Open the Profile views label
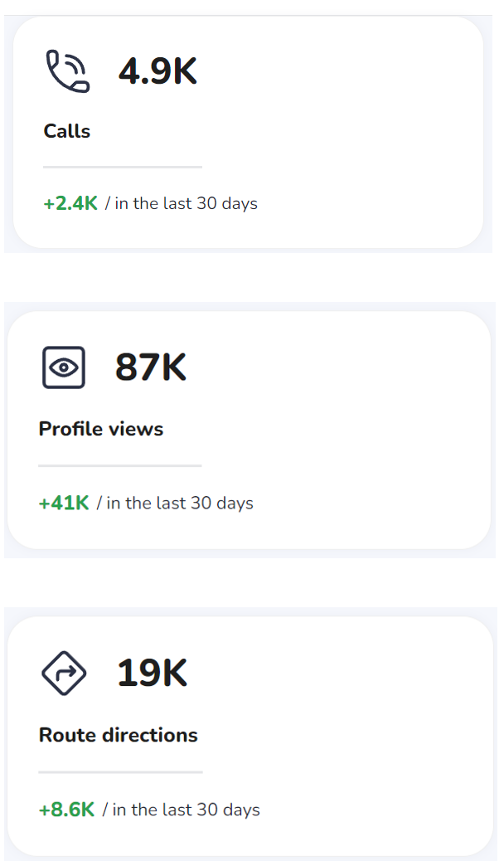Viewport: 504px width, 866px height. (101, 429)
